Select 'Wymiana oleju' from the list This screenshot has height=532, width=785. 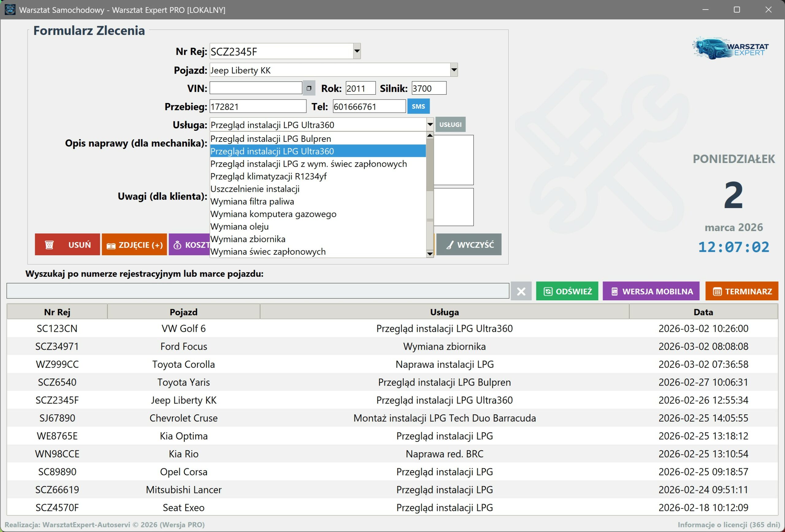[239, 226]
